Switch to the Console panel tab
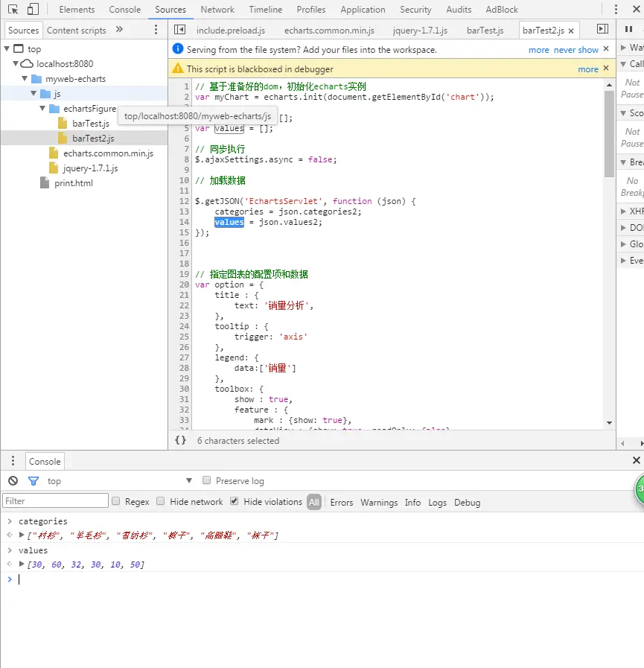The image size is (644, 668). [x=125, y=10]
